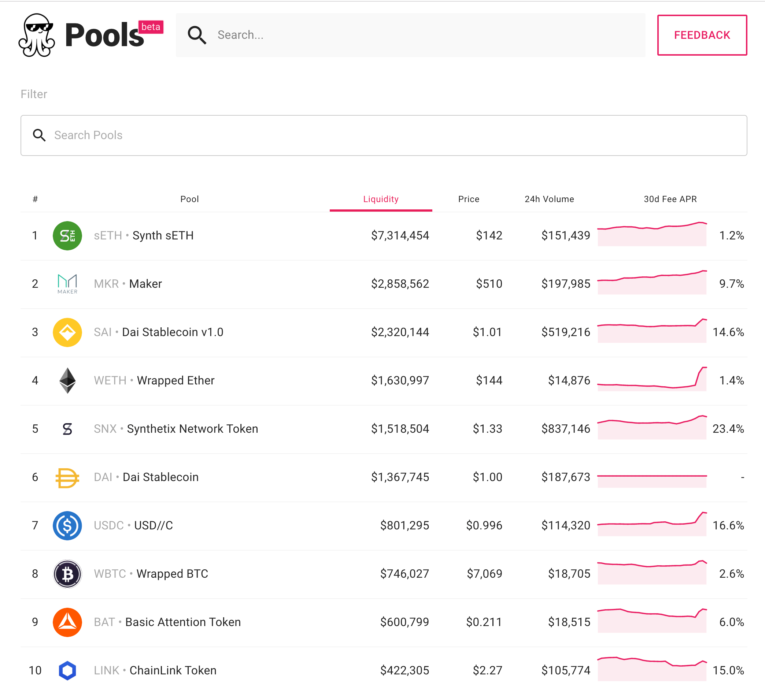Click the Pools octopus logo
Screen dimensions: 765x700
(x=37, y=35)
